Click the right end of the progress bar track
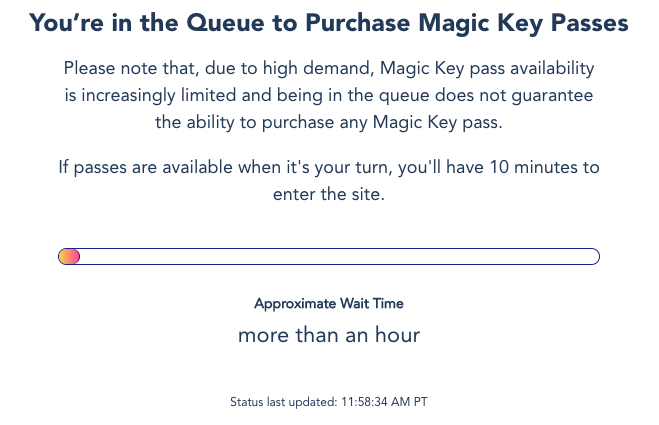 (590, 257)
